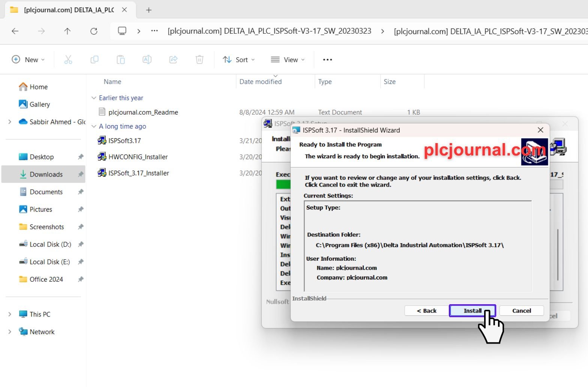
Task: Collapse the A long time ago group
Action: click(x=94, y=126)
